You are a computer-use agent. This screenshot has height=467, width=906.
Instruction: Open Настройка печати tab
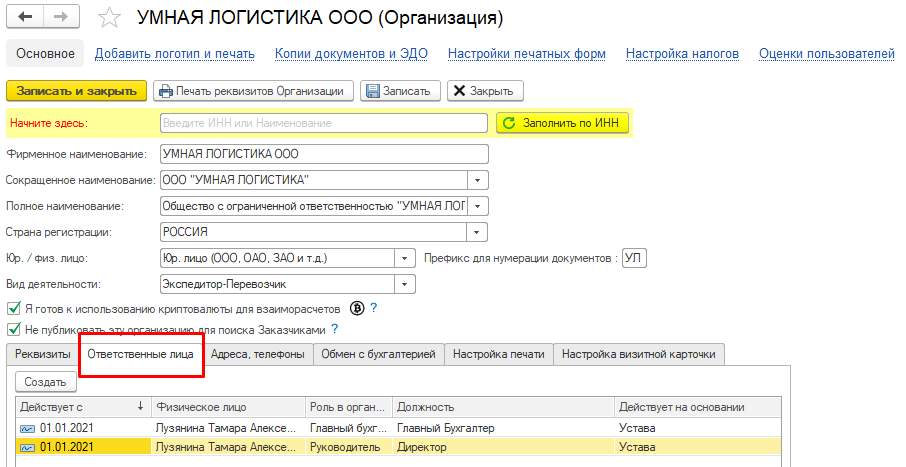[499, 354]
